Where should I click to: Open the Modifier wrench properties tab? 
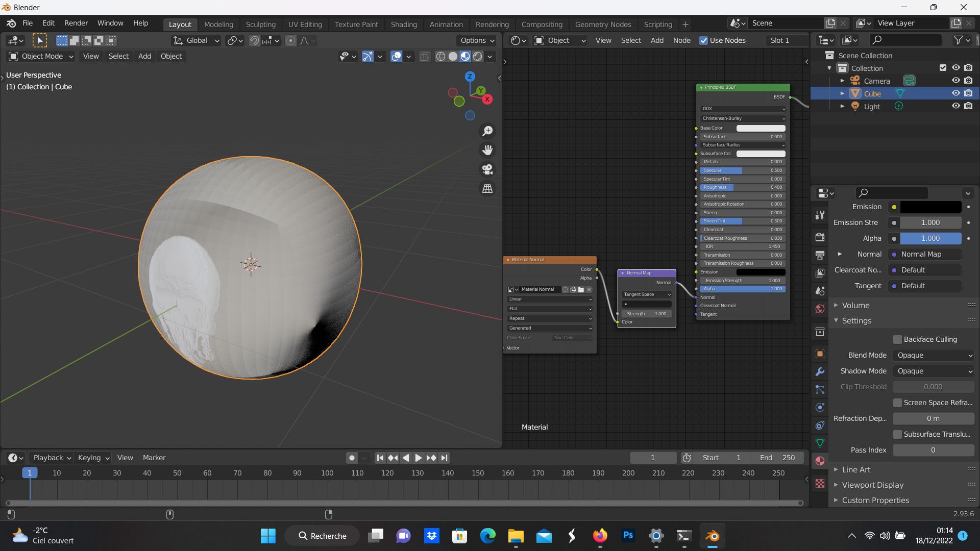point(820,372)
